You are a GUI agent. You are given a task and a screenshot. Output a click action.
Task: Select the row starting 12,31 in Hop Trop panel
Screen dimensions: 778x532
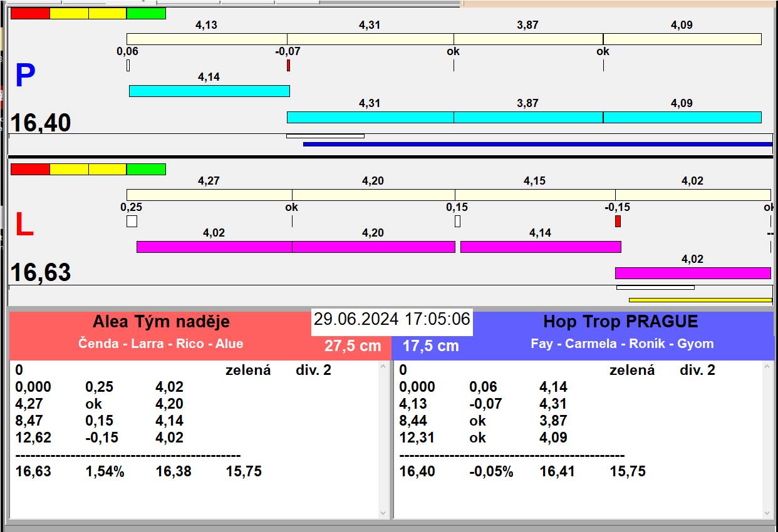click(484, 437)
